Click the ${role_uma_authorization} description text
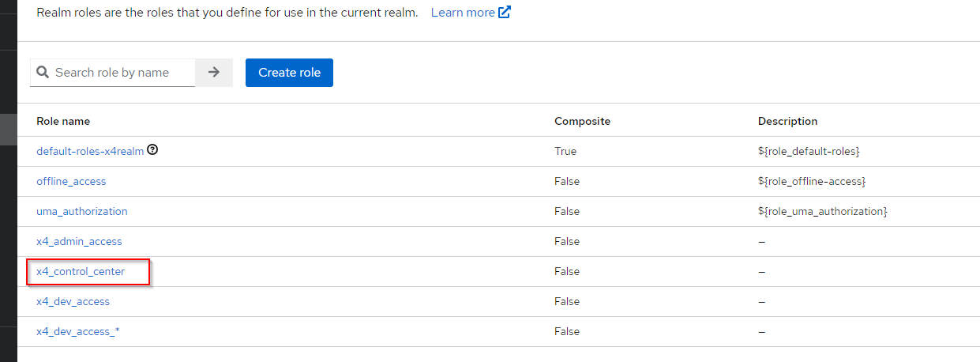 822,211
